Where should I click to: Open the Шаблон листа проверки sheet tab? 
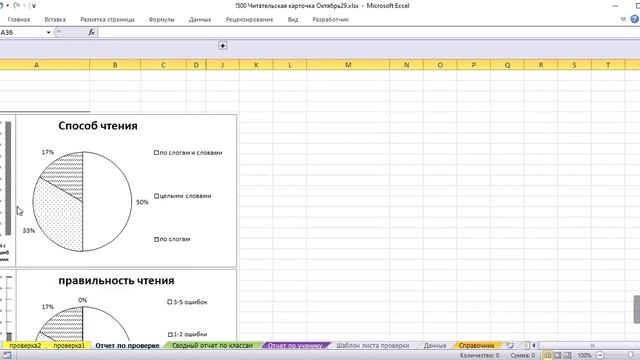point(373,346)
